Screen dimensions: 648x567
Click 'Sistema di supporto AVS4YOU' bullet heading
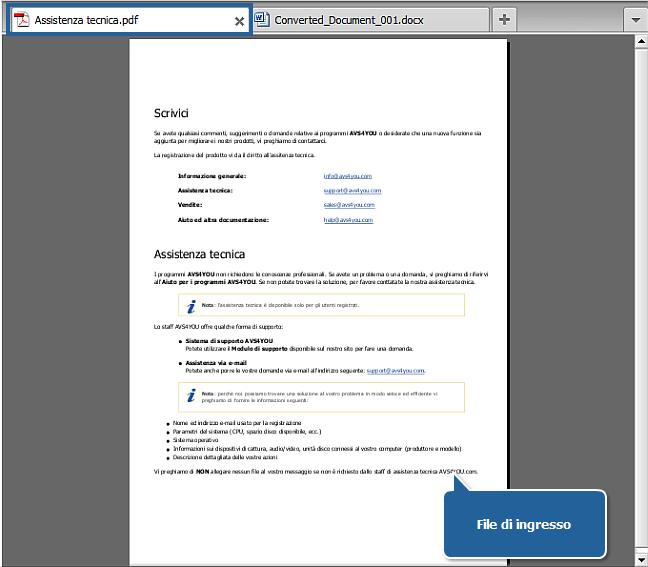click(229, 341)
